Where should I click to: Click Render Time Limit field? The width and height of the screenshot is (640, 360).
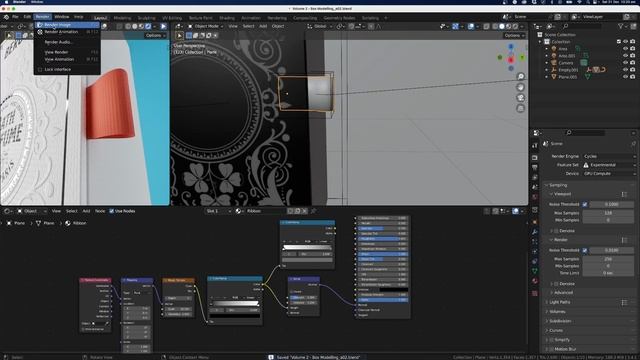click(608, 273)
